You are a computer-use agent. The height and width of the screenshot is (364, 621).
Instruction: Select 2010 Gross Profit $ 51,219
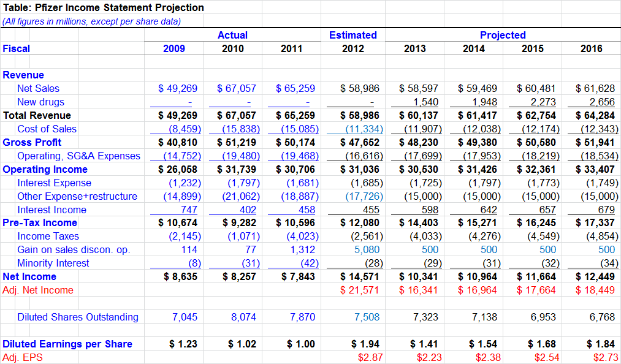pos(237,142)
